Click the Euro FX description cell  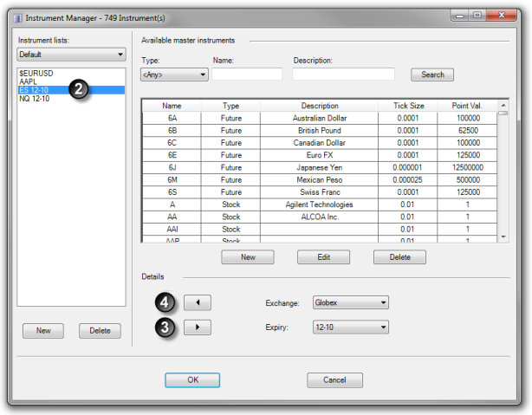click(x=319, y=155)
